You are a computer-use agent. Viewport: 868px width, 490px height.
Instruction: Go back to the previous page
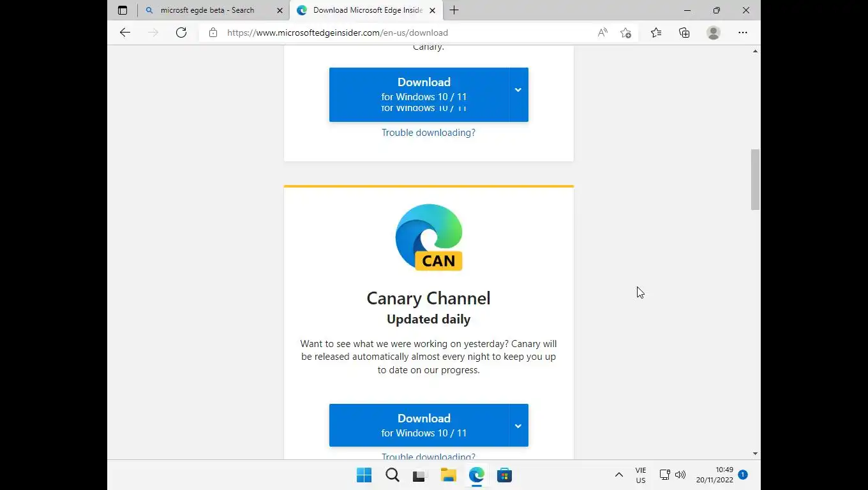click(x=125, y=33)
